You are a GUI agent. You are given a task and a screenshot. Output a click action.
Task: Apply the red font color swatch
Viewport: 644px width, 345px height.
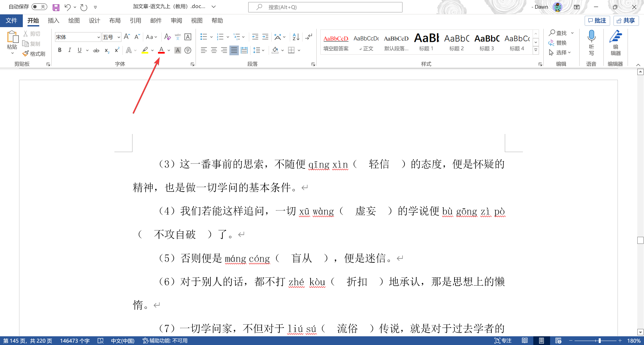(161, 50)
